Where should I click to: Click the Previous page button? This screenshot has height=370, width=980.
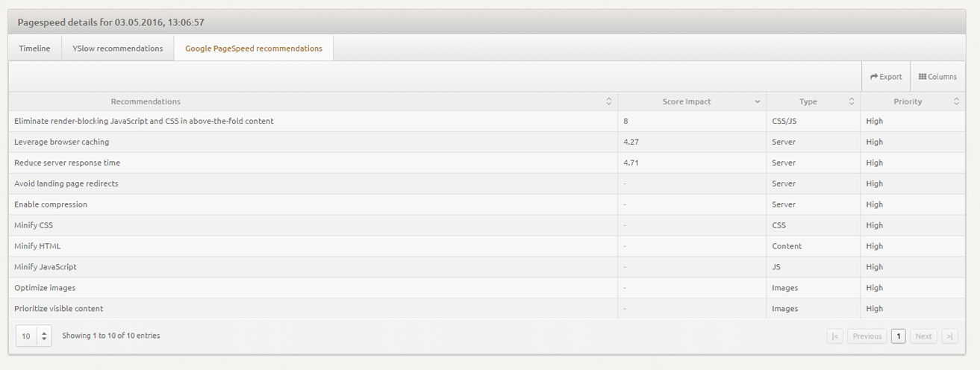click(867, 336)
